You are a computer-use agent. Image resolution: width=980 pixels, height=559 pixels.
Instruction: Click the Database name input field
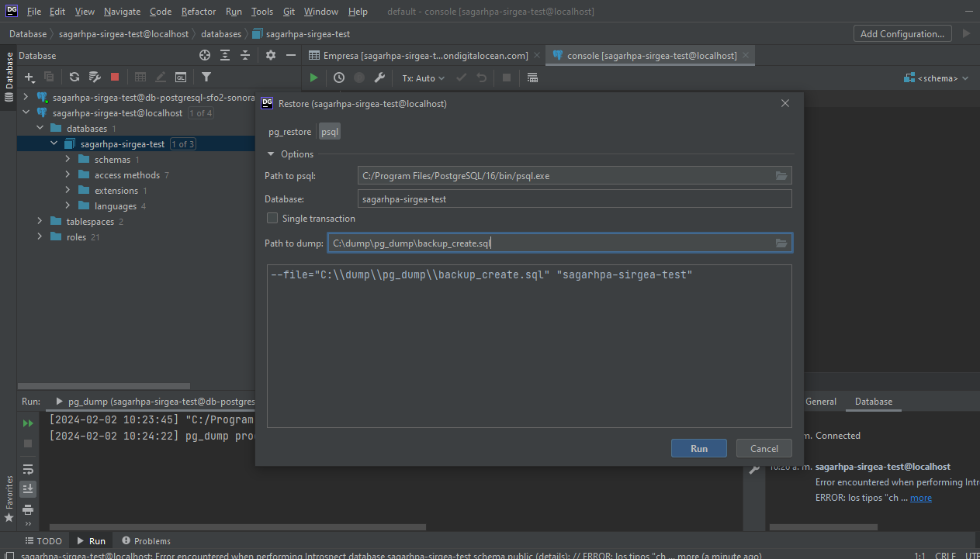click(575, 198)
